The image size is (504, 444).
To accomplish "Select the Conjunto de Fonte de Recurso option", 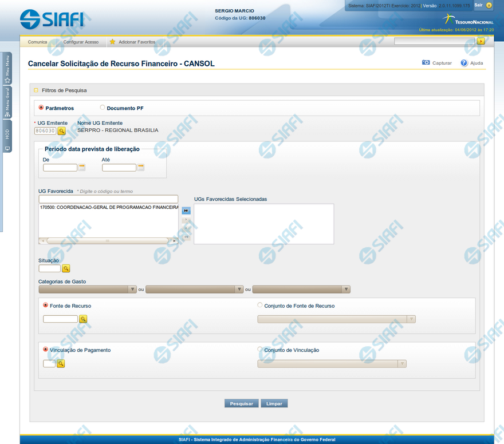I will [x=261, y=306].
